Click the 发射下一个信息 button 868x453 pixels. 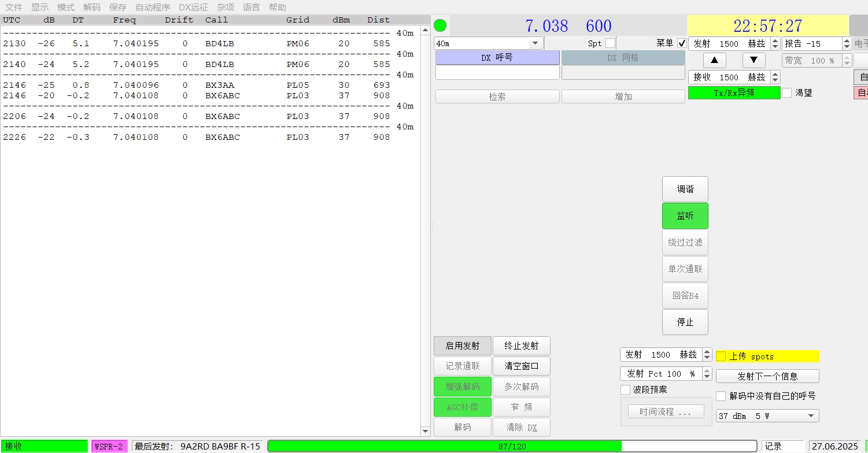(x=767, y=376)
